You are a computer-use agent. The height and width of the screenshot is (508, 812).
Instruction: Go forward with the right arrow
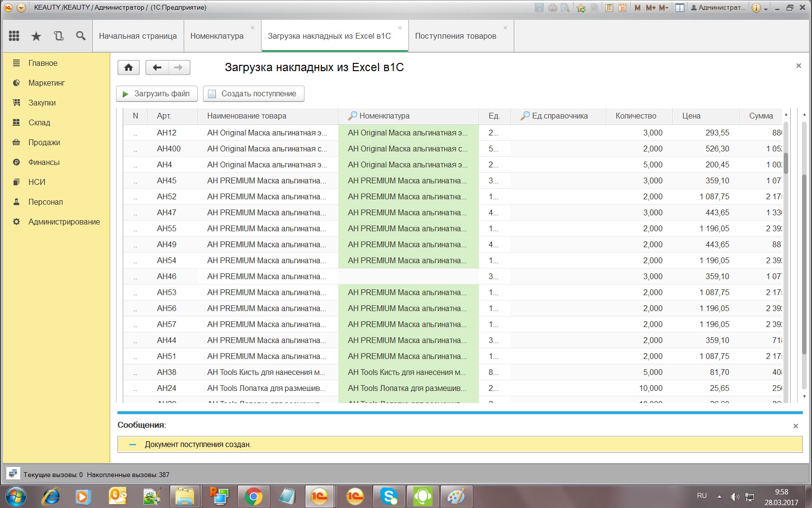coord(179,67)
